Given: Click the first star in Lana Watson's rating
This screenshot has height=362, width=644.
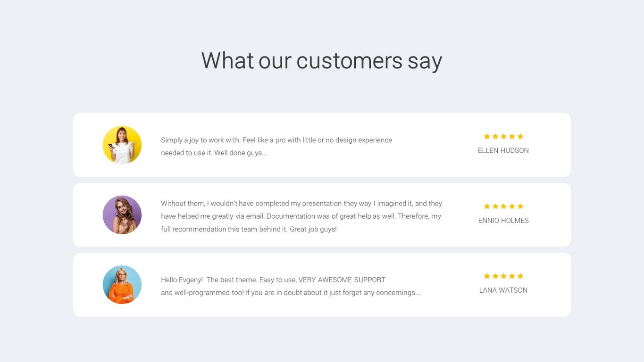Looking at the screenshot, I should click(487, 276).
